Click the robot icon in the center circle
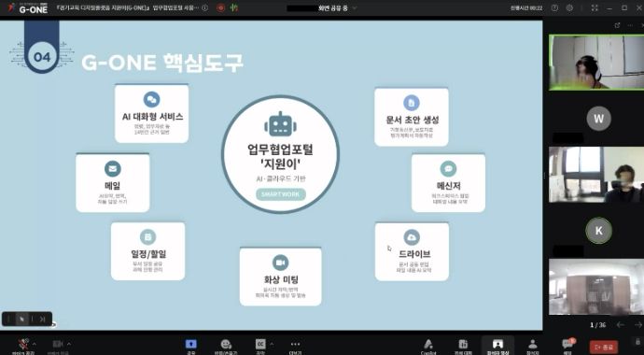644x355 pixels. pyautogui.click(x=281, y=124)
